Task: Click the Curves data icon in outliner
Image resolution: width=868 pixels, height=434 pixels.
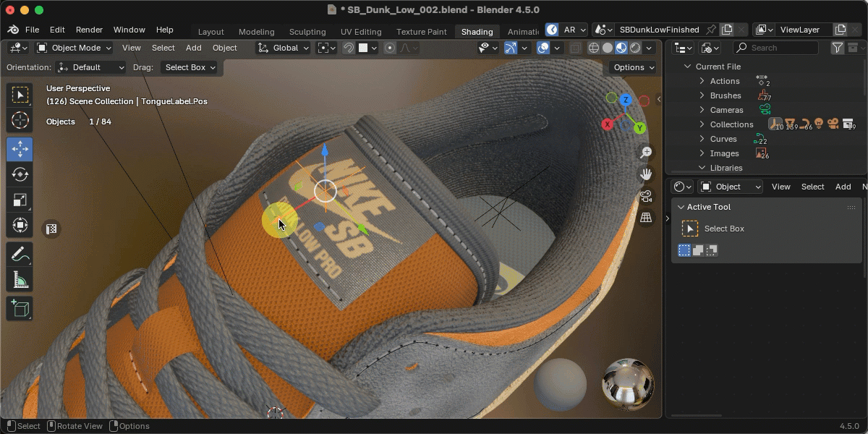Action: 760,139
